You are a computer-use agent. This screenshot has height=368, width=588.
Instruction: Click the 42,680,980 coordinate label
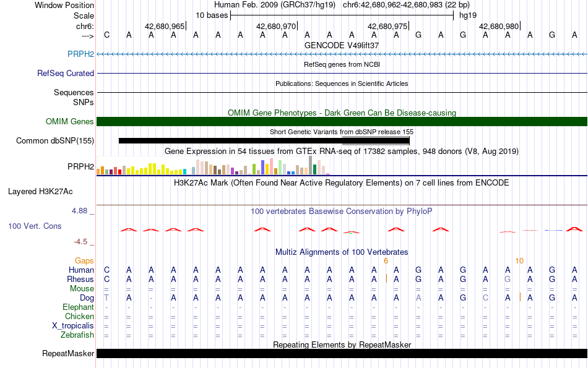pos(499,26)
